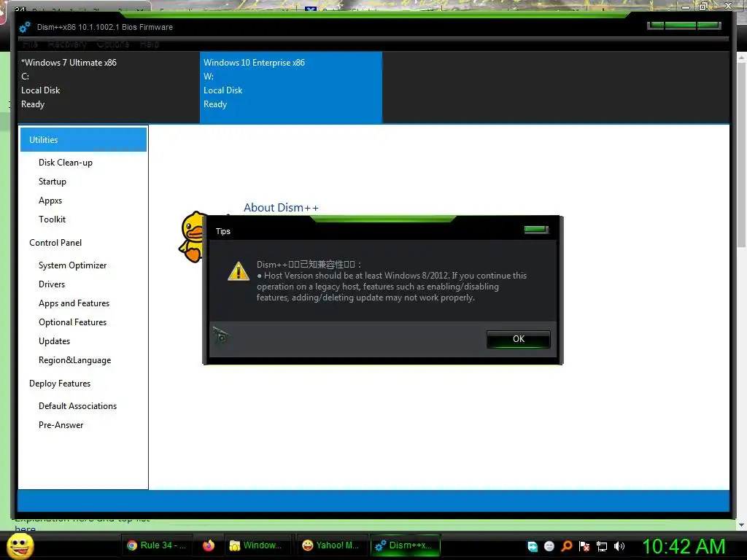Click the About Dism++ heading

[281, 208]
